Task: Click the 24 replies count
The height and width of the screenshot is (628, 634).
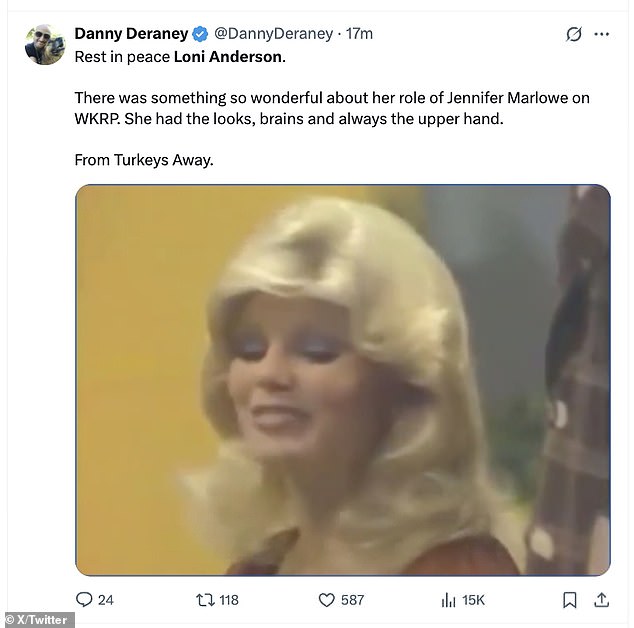Action: (105, 600)
